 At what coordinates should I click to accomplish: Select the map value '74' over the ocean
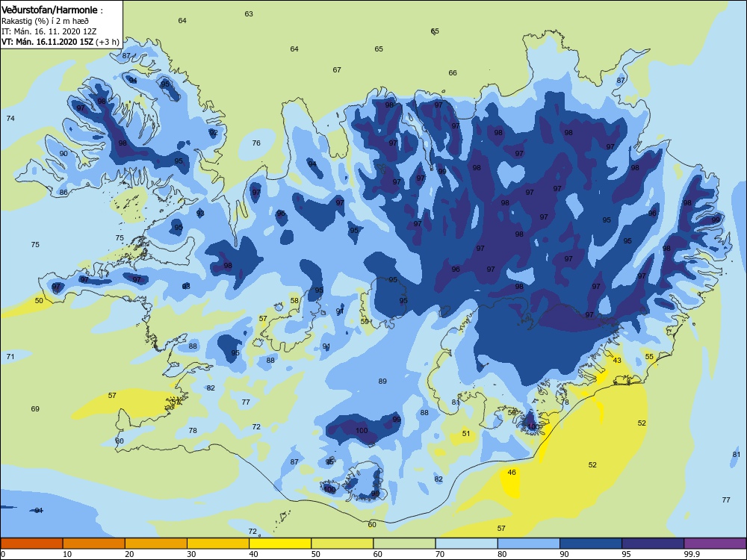(10, 118)
